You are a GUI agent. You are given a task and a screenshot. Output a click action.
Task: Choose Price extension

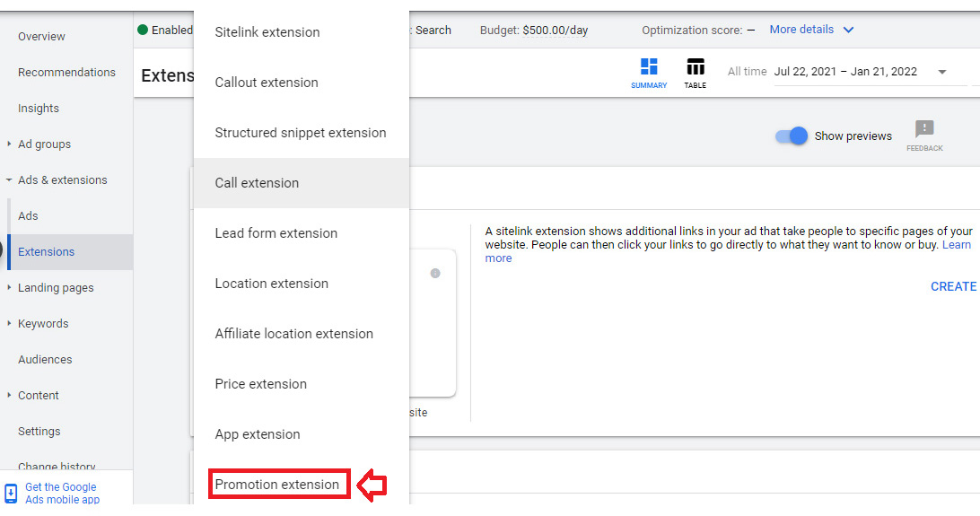click(302, 384)
